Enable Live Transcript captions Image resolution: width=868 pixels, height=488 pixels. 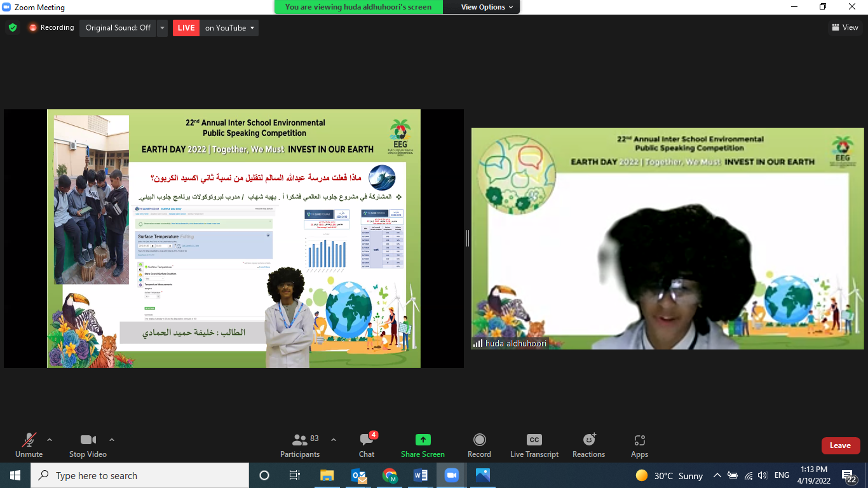click(x=534, y=440)
